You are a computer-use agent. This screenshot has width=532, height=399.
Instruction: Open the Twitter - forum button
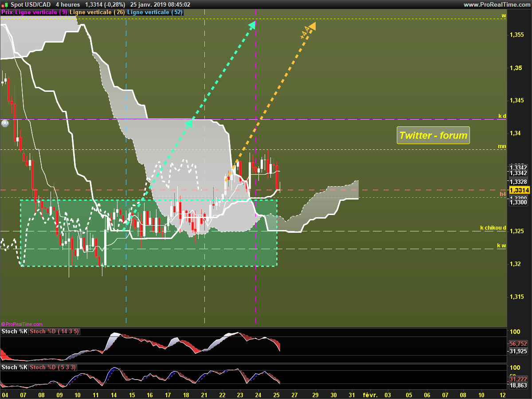click(433, 135)
